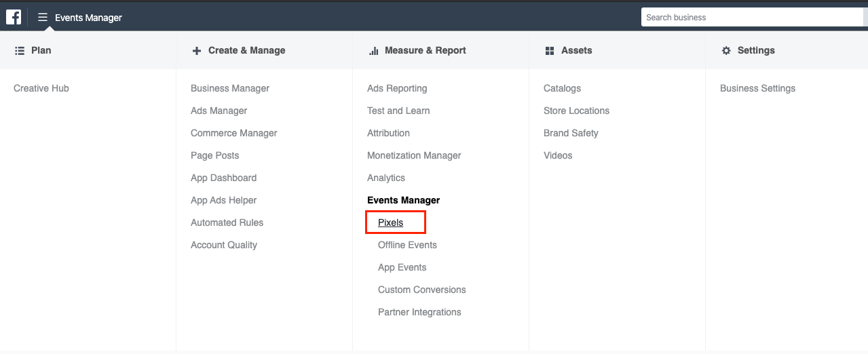Image resolution: width=868 pixels, height=354 pixels.
Task: Open Offline Events link
Action: [407, 245]
